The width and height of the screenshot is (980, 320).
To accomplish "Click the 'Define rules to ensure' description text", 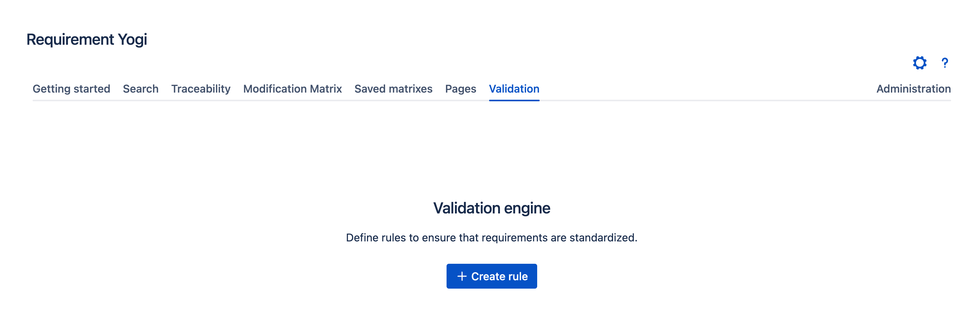I will coord(492,238).
